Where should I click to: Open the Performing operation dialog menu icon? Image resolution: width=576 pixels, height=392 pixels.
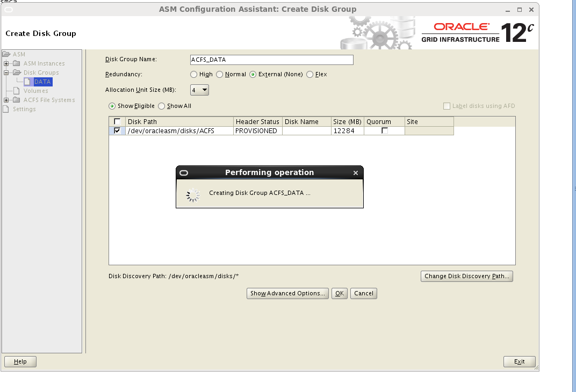tap(184, 172)
